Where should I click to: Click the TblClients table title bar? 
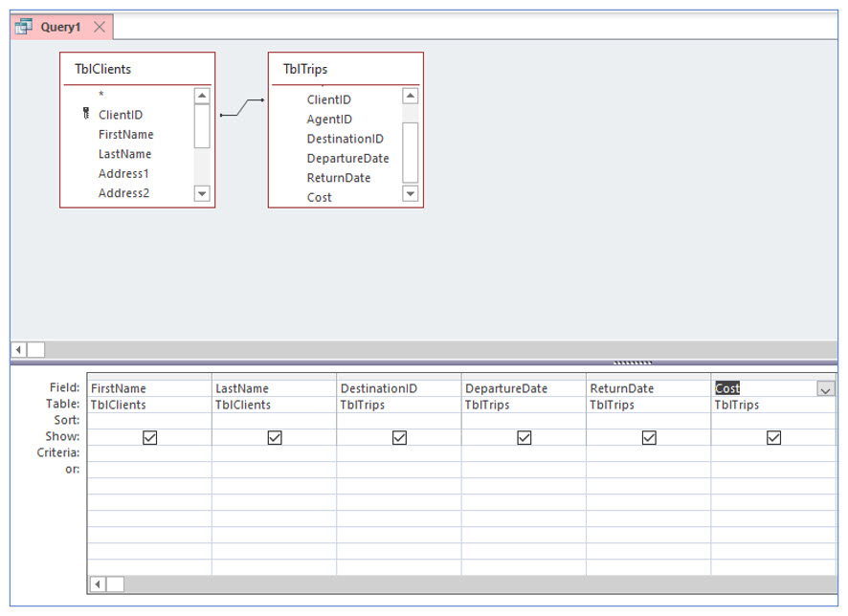click(x=138, y=69)
